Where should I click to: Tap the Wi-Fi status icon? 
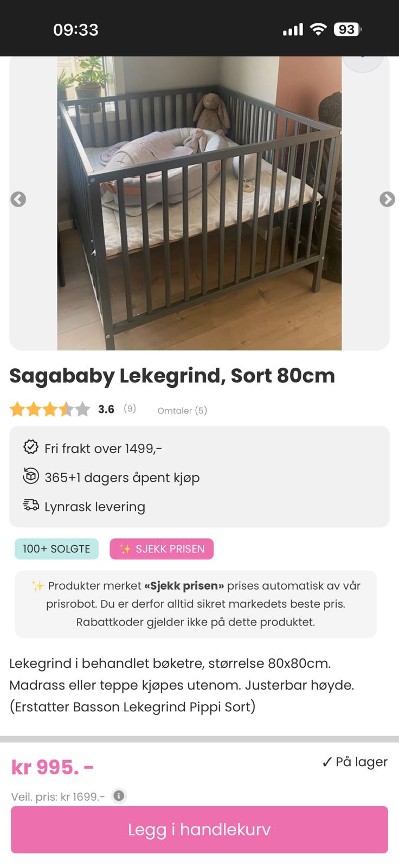(318, 29)
